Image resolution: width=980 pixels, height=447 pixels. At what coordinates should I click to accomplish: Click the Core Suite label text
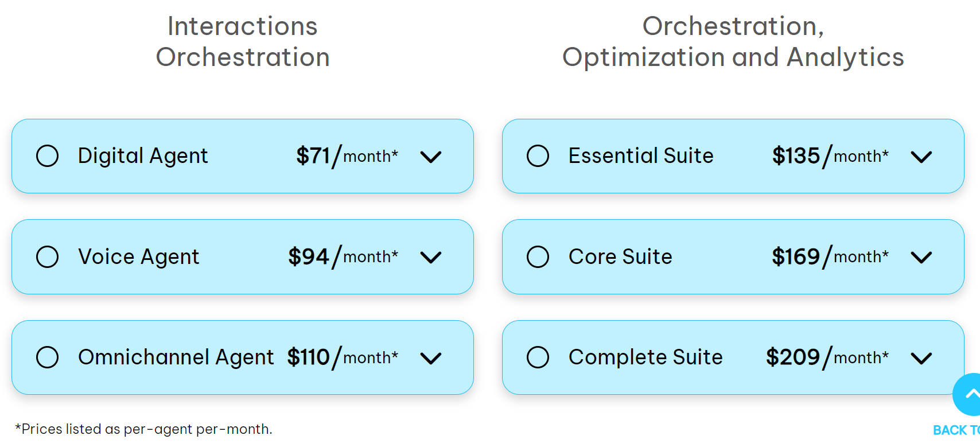pos(620,256)
